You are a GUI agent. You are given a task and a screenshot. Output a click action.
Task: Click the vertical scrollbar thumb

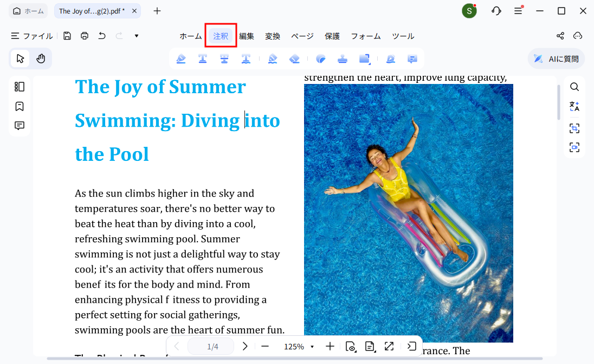click(558, 102)
